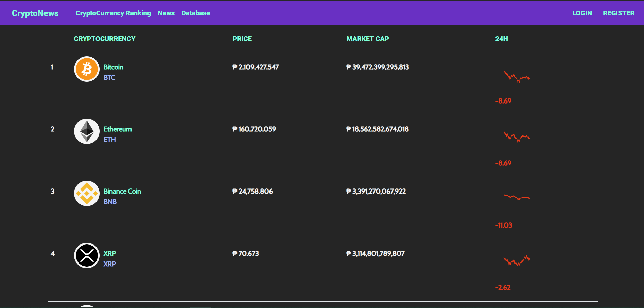Go to the CryptoNews home logo
The height and width of the screenshot is (308, 644).
pyautogui.click(x=35, y=13)
